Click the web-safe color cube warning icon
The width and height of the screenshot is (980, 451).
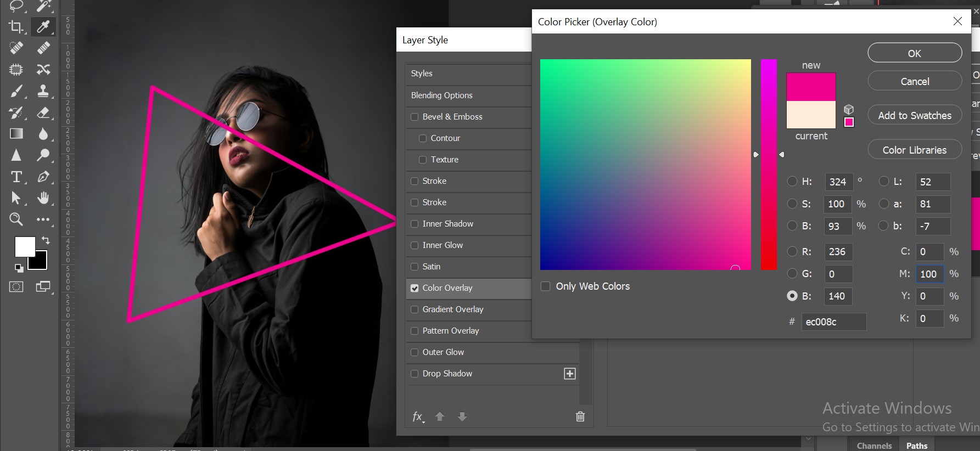849,109
